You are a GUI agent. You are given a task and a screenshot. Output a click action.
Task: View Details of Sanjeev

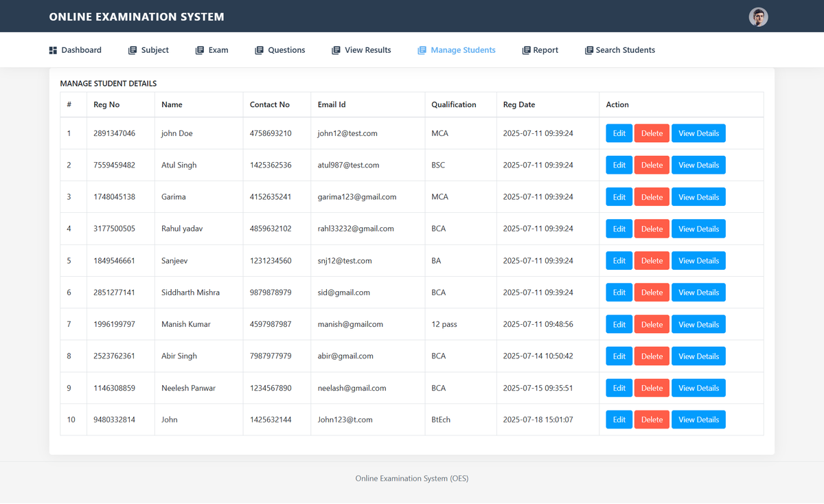(698, 260)
